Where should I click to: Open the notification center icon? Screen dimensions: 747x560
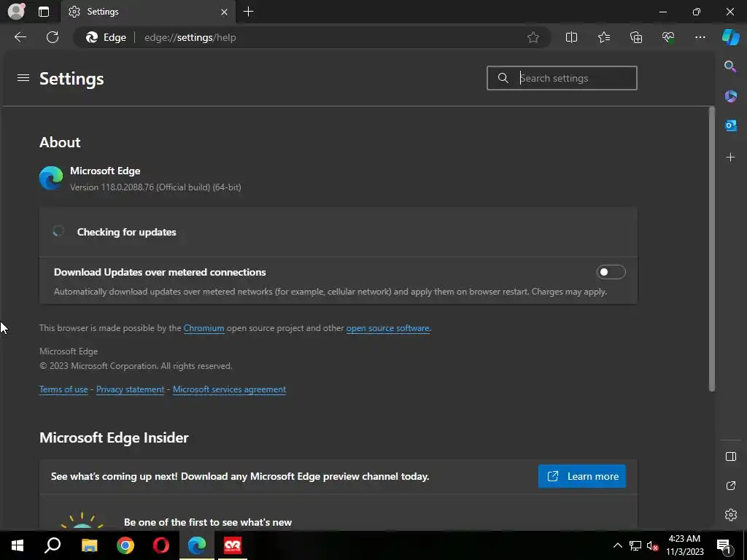[x=724, y=545]
